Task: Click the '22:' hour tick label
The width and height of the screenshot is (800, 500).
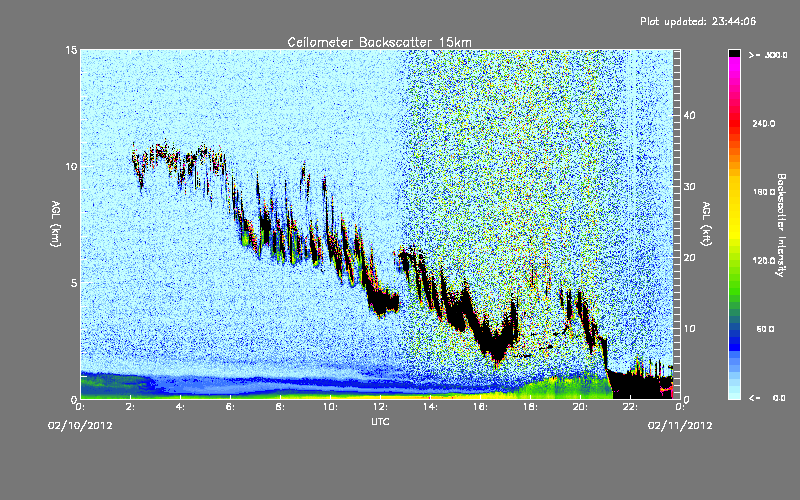Action: tap(630, 407)
